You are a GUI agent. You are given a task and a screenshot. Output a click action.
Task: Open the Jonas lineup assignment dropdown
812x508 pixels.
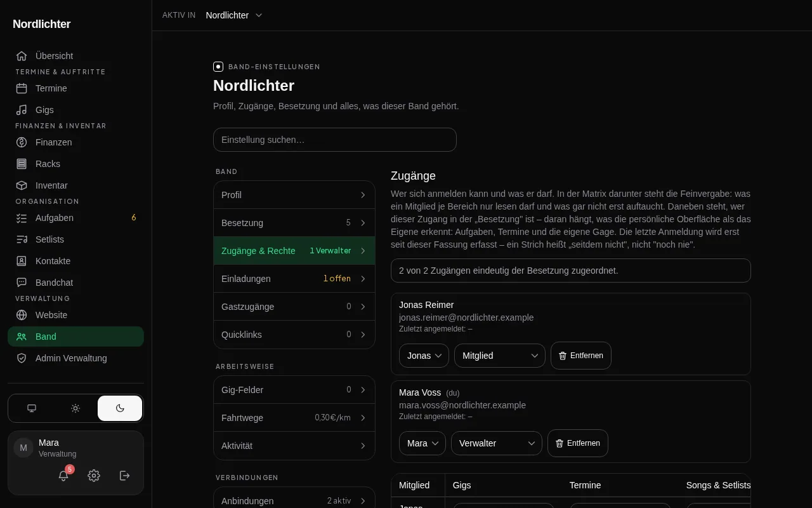tap(424, 356)
